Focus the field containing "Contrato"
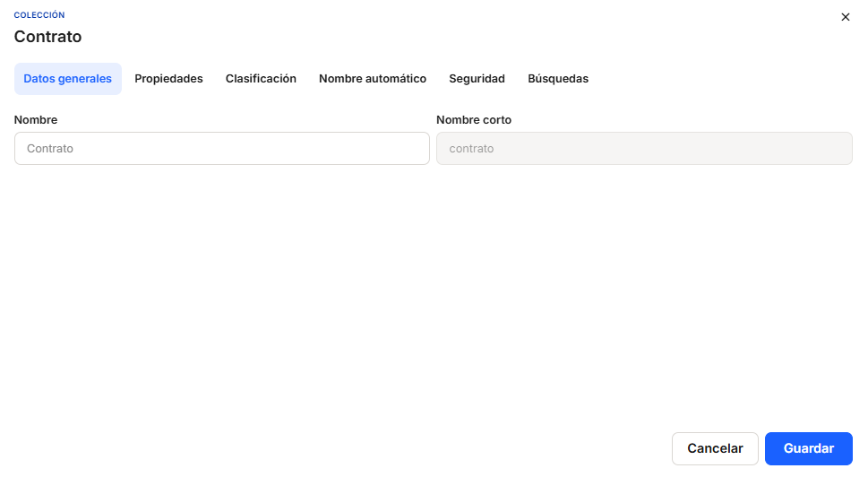868x477 pixels. [222, 149]
